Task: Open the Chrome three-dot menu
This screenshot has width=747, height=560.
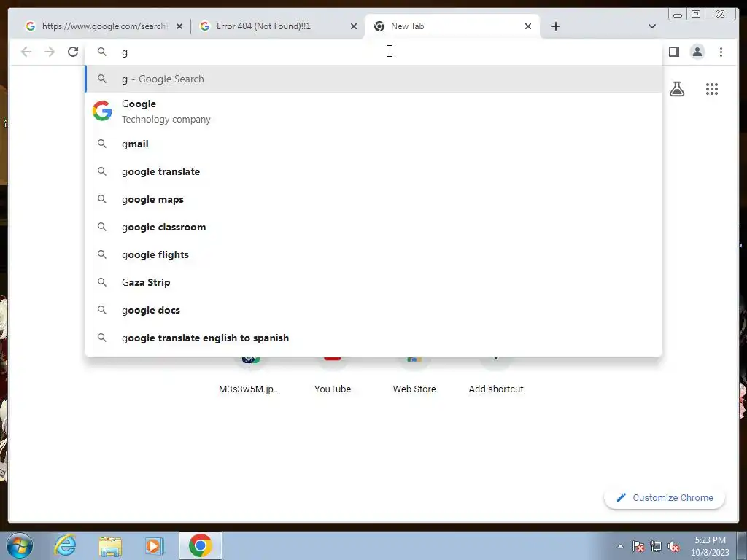Action: click(721, 52)
